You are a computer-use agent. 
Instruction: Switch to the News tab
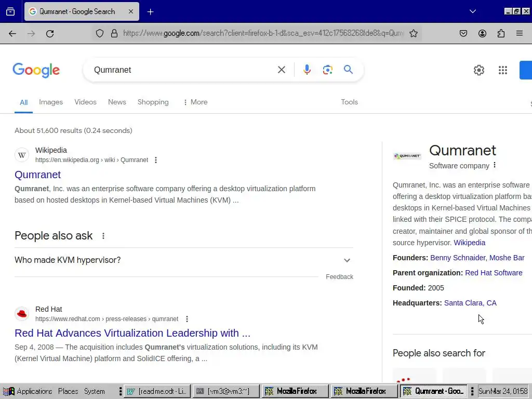coord(117,102)
